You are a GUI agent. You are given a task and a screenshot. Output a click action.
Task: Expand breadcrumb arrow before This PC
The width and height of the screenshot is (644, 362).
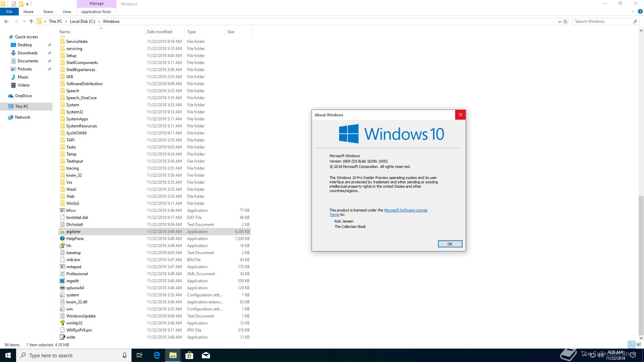[x=45, y=21]
